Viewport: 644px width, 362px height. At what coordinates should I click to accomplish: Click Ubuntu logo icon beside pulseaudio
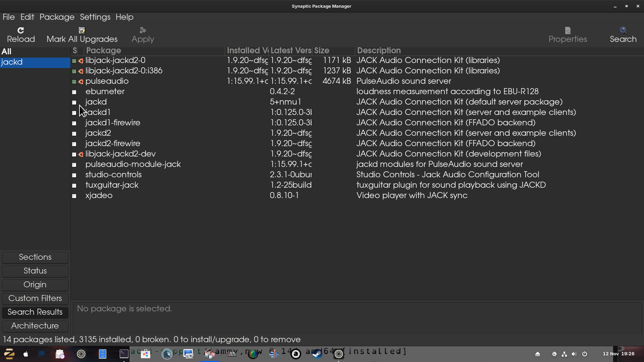click(81, 81)
